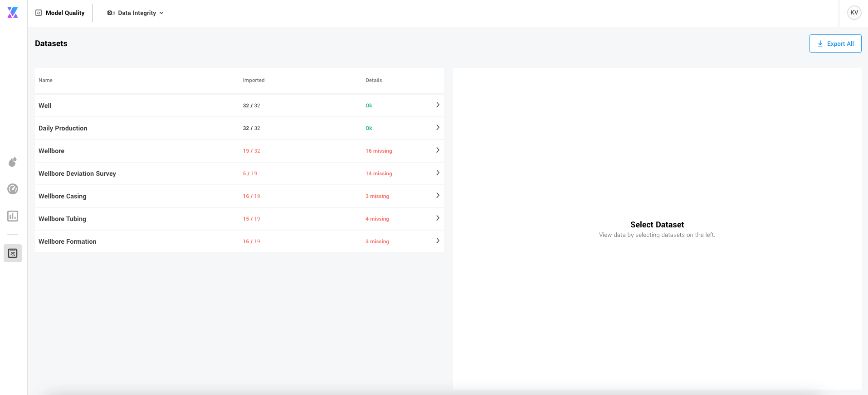Image resolution: width=868 pixels, height=395 pixels.
Task: Click the '16 missing' detail text
Action: [379, 151]
